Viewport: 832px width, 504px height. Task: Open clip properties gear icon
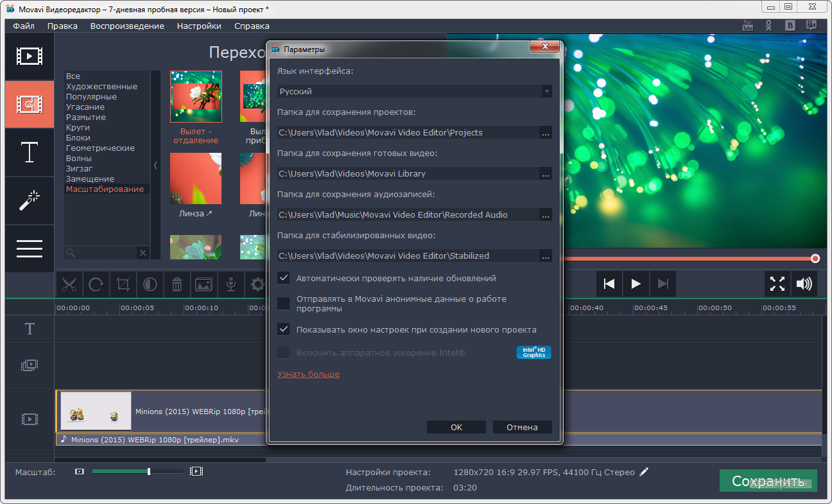[x=257, y=284]
